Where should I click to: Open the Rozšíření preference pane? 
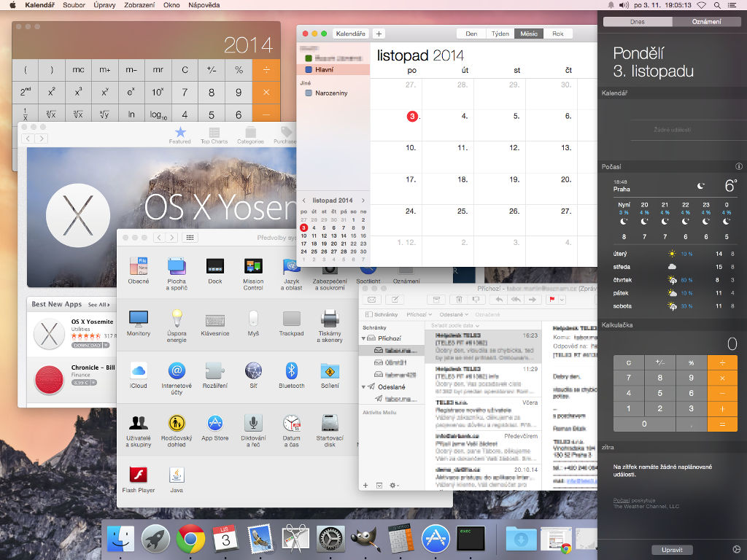click(215, 376)
